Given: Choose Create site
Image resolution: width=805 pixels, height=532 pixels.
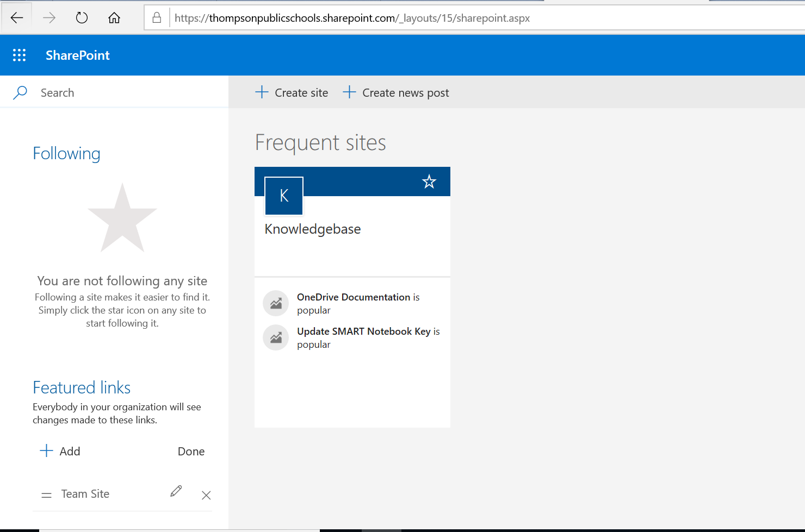Looking at the screenshot, I should 301,93.
